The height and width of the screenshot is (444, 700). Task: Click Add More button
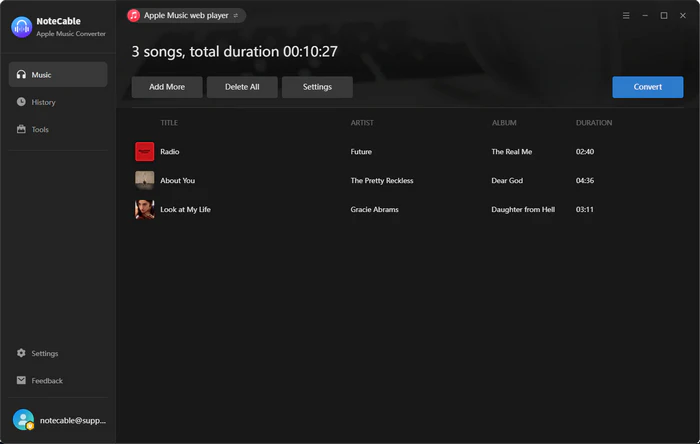tap(167, 87)
